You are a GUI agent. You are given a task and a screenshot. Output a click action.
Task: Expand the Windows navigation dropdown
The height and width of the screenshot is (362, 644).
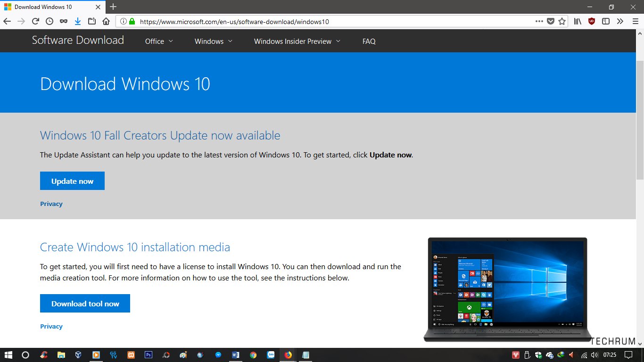pyautogui.click(x=214, y=41)
